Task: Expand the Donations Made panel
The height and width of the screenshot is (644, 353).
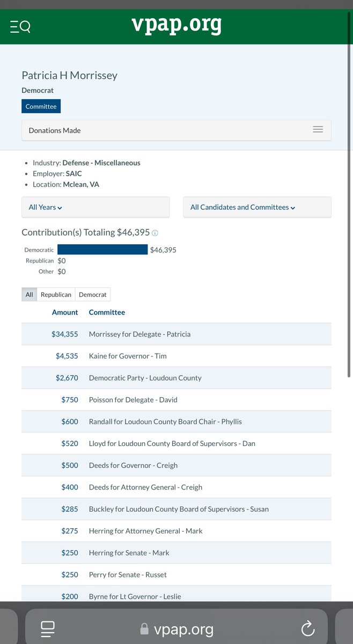Action: click(x=176, y=130)
